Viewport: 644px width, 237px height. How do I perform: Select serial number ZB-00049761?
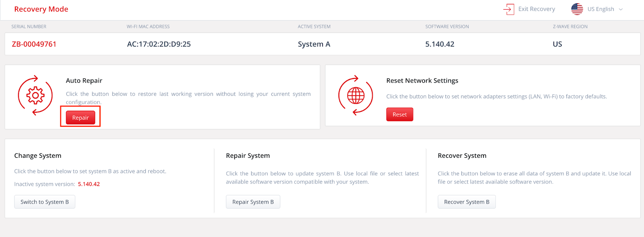click(34, 44)
